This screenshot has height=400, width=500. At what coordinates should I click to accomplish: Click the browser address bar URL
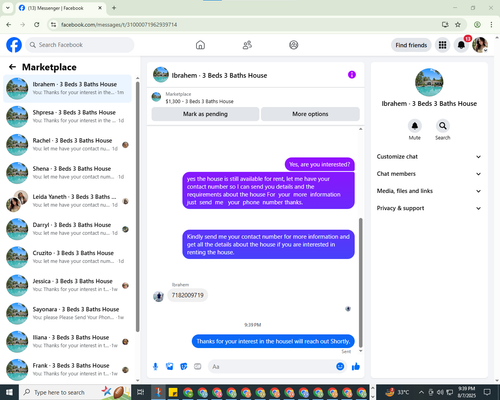(x=119, y=24)
